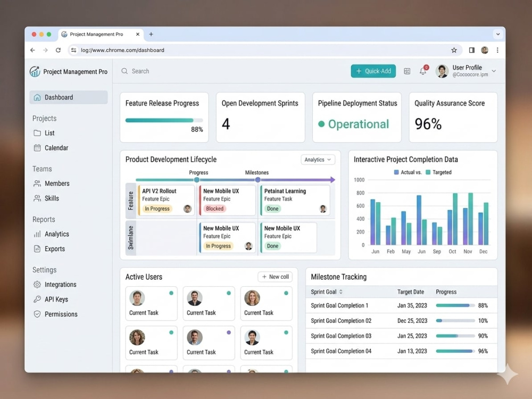Image resolution: width=532 pixels, height=399 pixels.
Task: Open the Petainat Learning card
Action: click(x=295, y=200)
